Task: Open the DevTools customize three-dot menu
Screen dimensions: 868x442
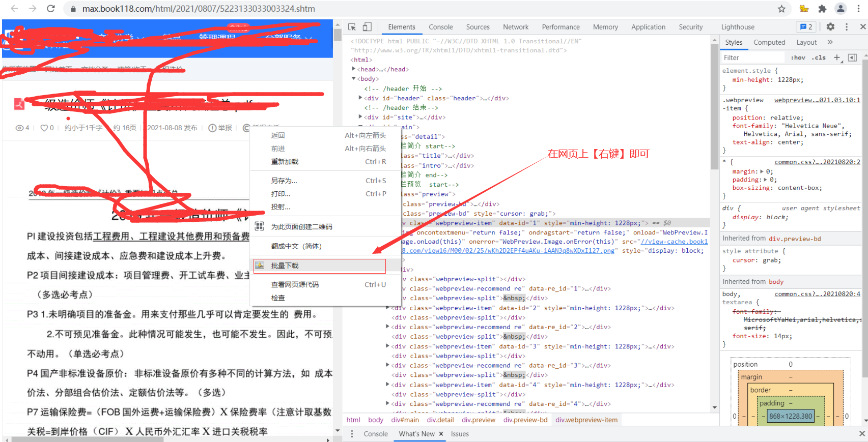Action: click(847, 27)
